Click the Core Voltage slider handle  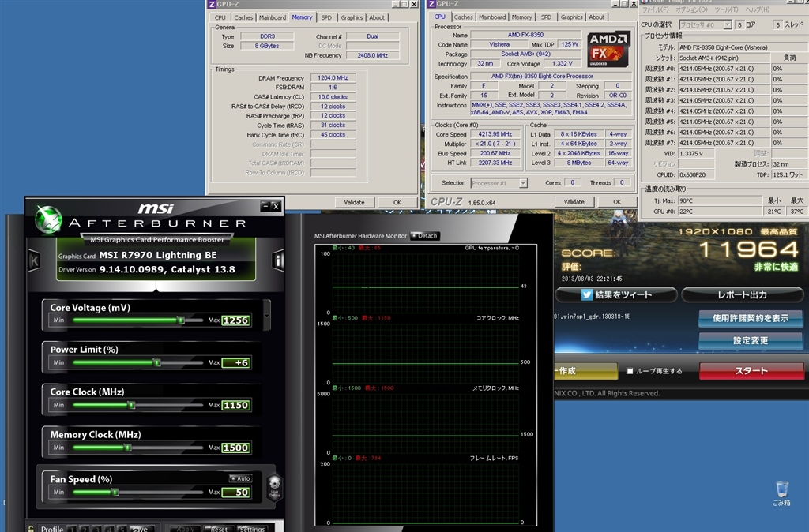181,320
